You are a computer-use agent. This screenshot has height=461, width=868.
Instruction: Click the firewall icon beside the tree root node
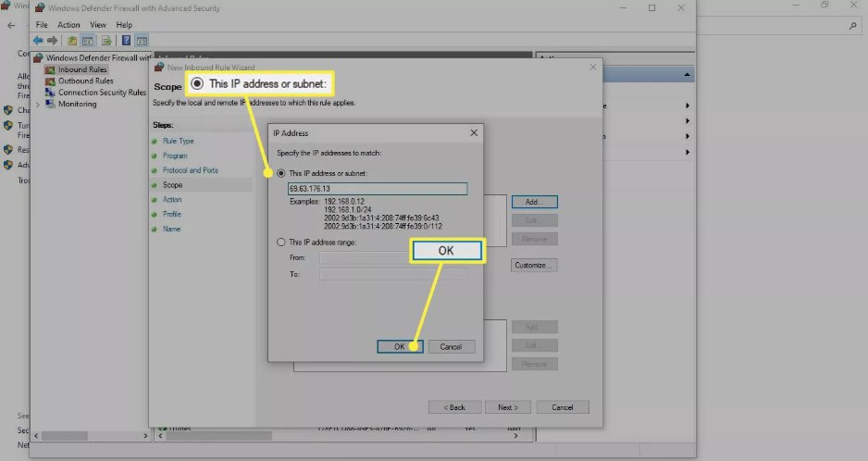38,57
